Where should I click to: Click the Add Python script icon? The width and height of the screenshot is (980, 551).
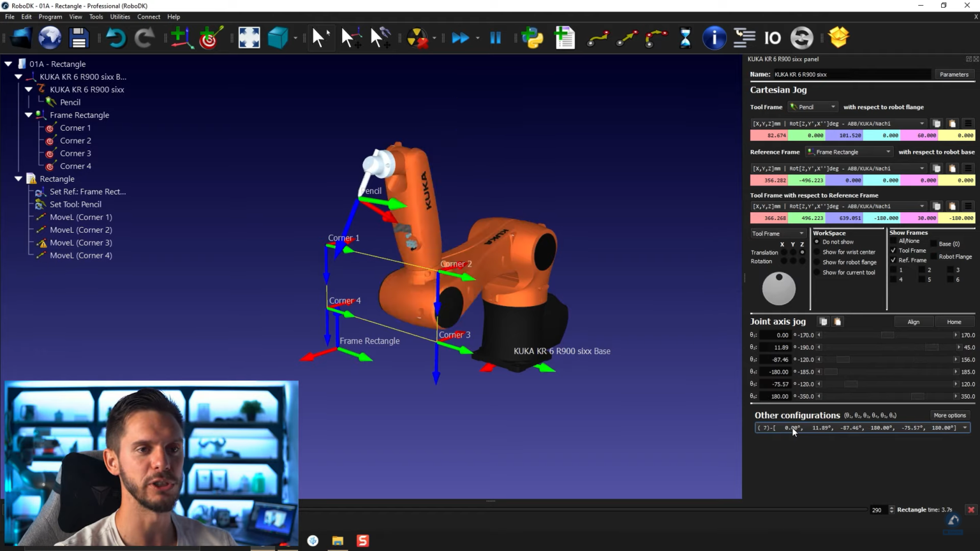pos(533,38)
